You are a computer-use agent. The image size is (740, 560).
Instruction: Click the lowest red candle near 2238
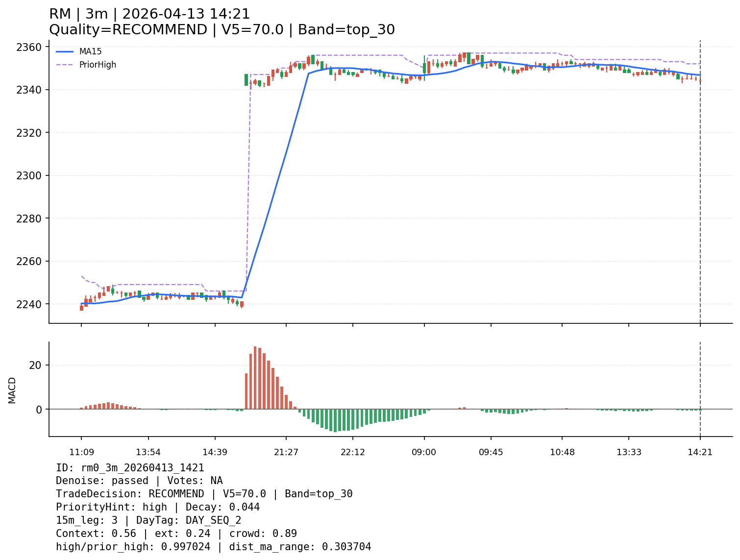tap(82, 308)
